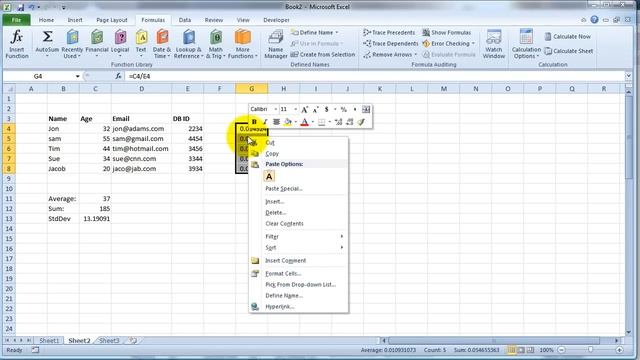Apply accounting dollar format in mini toolbar
The width and height of the screenshot is (640, 360).
(x=327, y=110)
